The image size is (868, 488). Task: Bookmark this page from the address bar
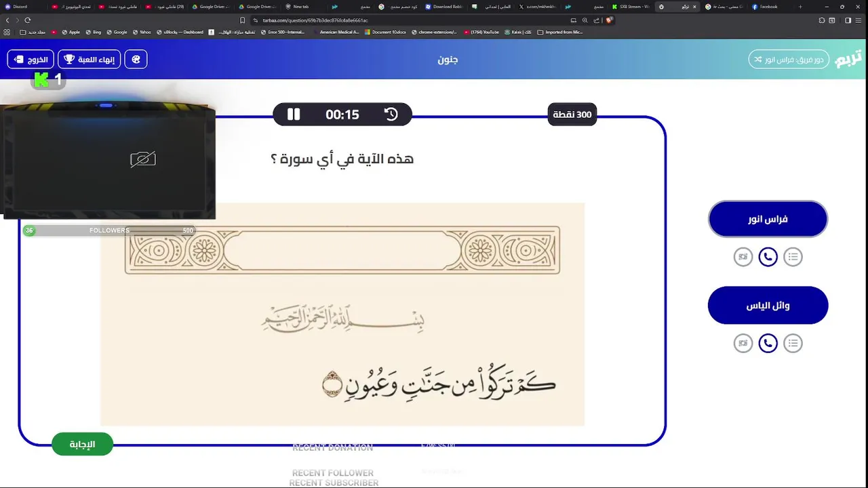[x=243, y=20]
